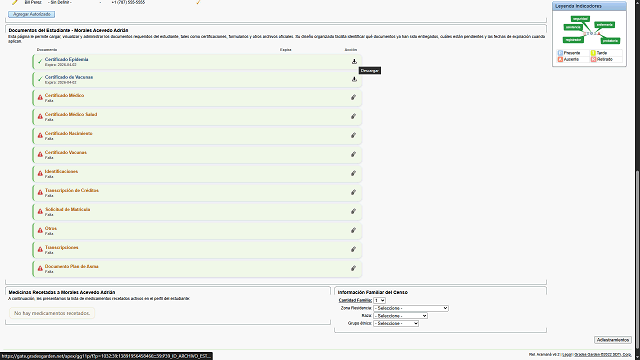Click the Agregar Autorizado button
640x360 pixels.
point(31,14)
